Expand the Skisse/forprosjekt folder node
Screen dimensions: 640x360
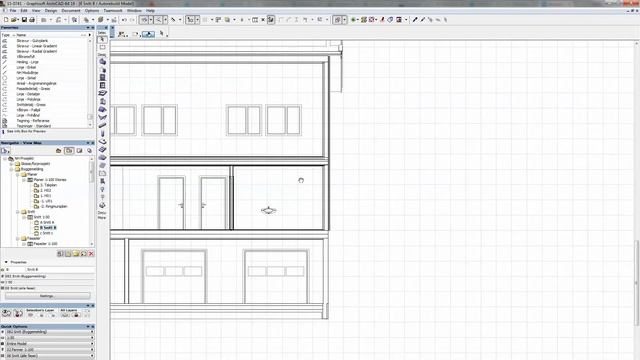click(x=11, y=164)
